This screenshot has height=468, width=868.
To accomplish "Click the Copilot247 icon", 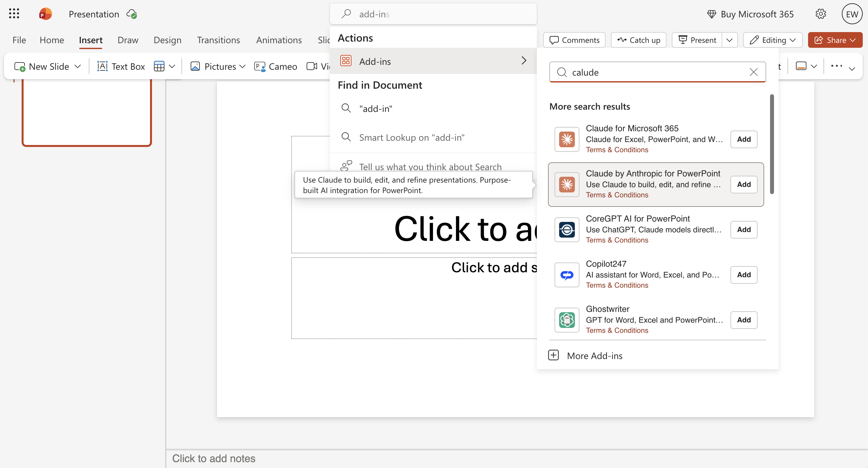I will pos(567,275).
